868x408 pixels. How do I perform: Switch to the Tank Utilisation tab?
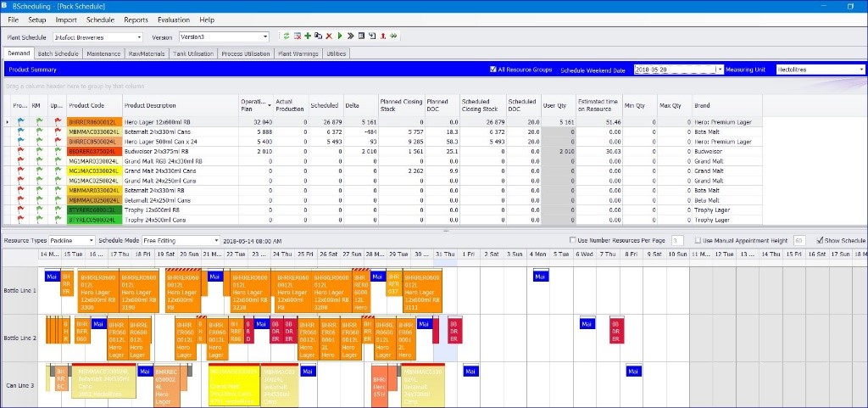193,53
